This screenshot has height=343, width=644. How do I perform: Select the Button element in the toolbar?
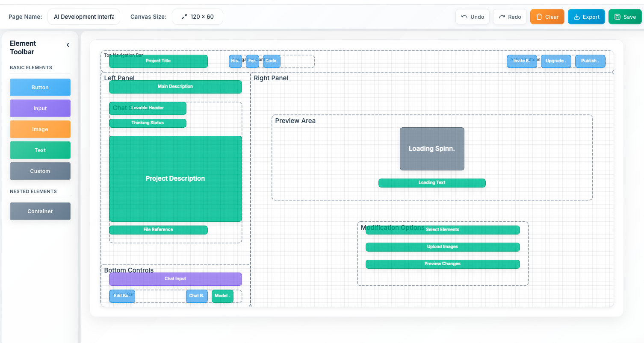pyautogui.click(x=40, y=87)
